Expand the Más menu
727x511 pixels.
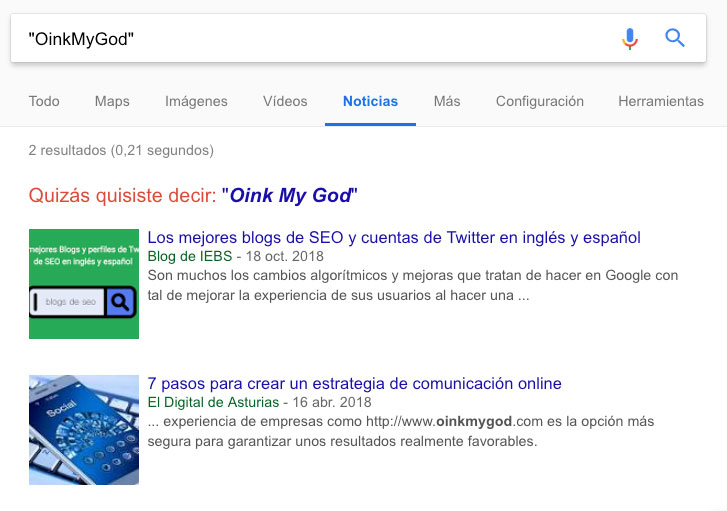click(x=447, y=101)
